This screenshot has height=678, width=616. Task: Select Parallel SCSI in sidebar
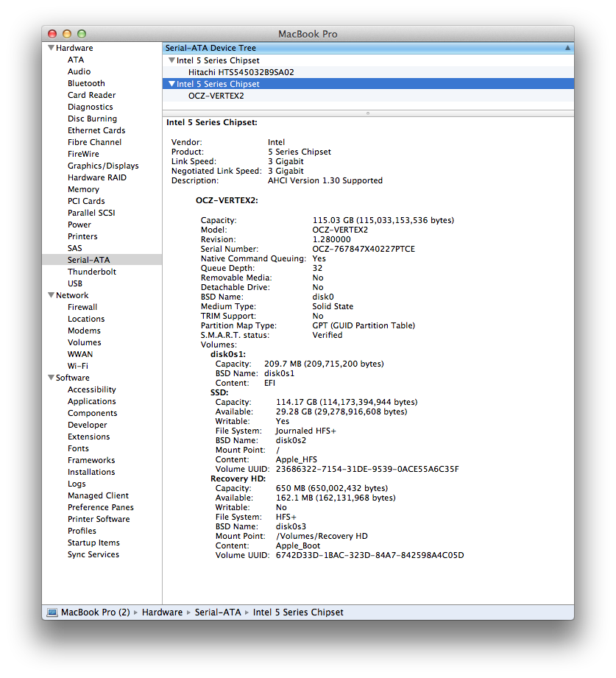(91, 213)
